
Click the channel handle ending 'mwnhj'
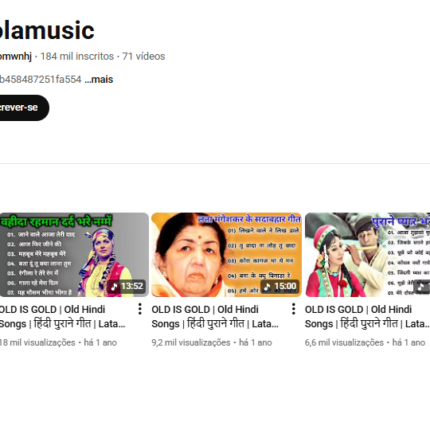point(16,56)
